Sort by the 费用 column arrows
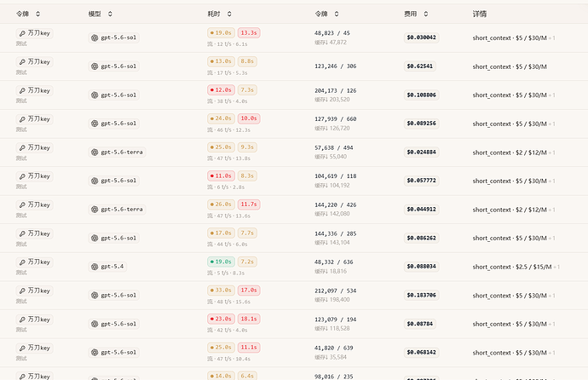 [x=425, y=14]
